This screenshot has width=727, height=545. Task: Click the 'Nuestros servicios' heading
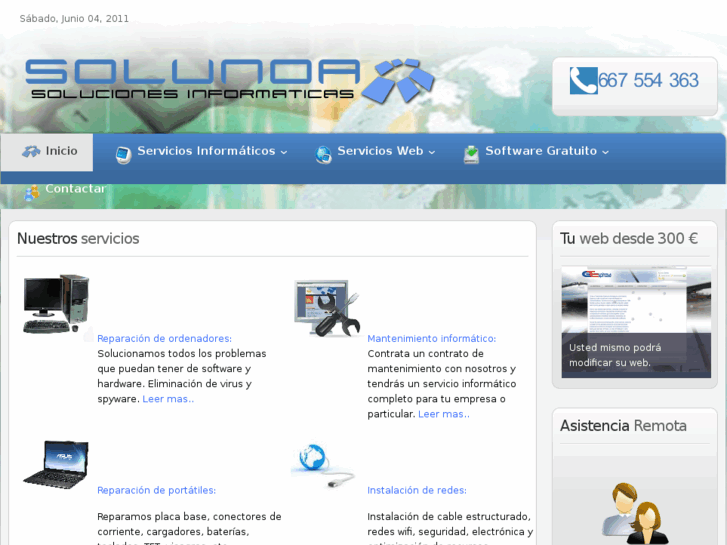click(x=78, y=238)
